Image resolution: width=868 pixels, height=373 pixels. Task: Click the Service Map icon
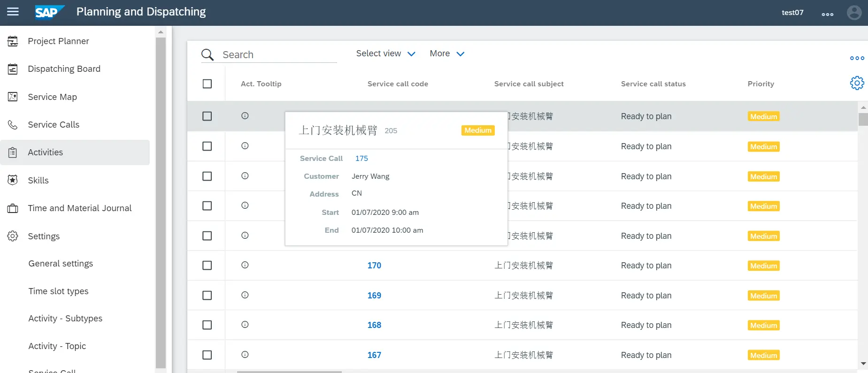(13, 97)
